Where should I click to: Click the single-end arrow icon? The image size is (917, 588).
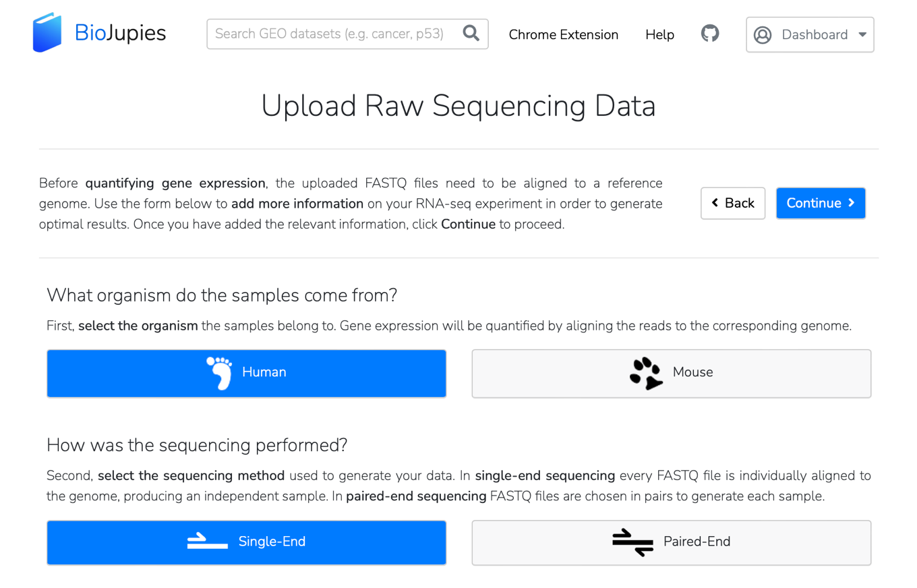[207, 541]
